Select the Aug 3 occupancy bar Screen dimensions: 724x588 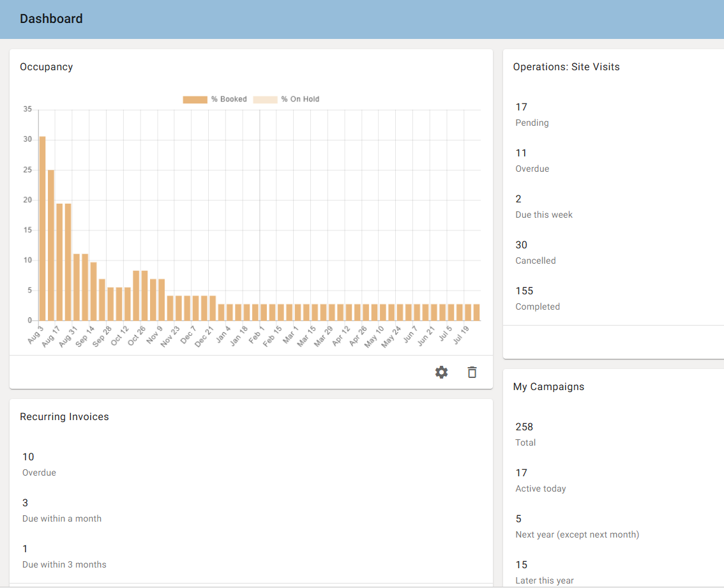(43, 228)
